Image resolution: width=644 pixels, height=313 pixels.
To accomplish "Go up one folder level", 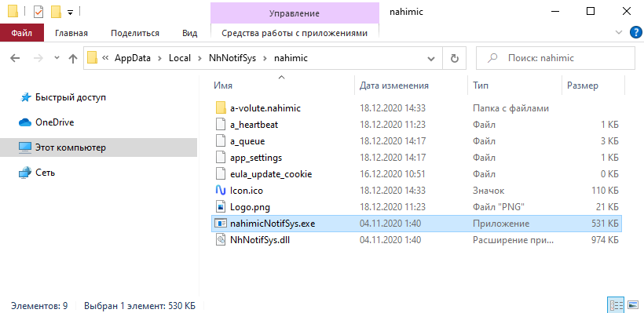I will [x=73, y=58].
